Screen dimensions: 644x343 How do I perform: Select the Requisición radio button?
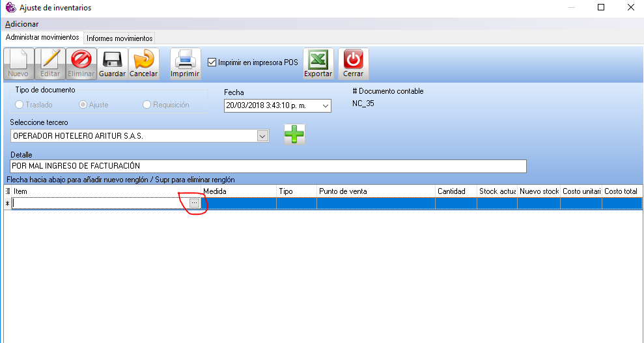pyautogui.click(x=147, y=105)
